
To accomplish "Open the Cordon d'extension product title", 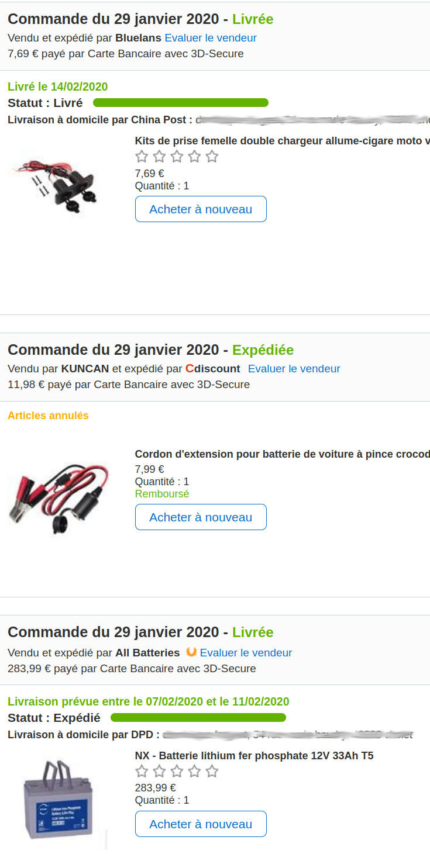I will click(x=282, y=454).
